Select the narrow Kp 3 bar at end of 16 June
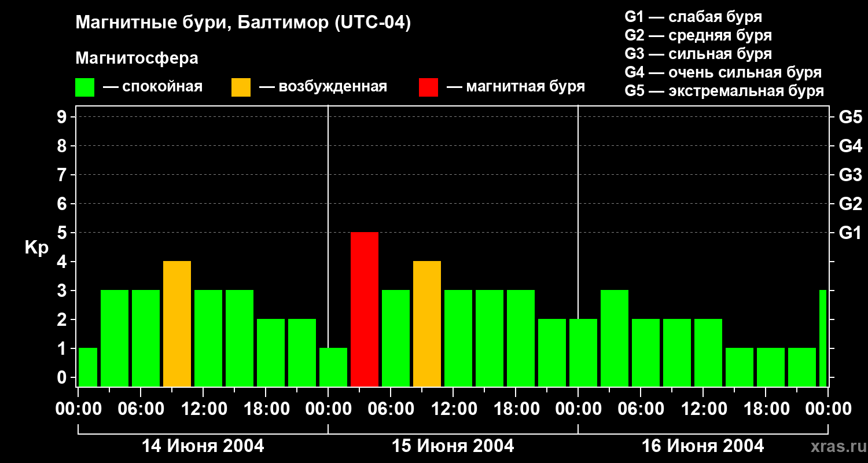This screenshot has height=463, width=868. (x=823, y=338)
